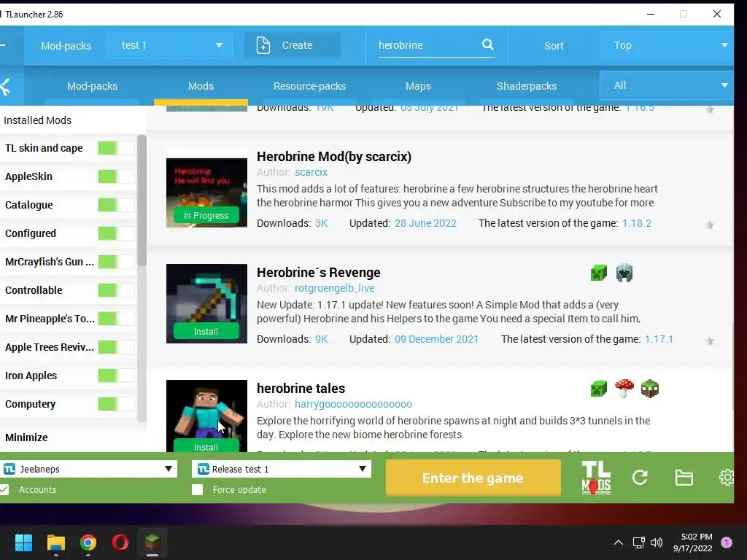The height and width of the screenshot is (560, 747).
Task: Open the Jeelaneps account dropdown
Action: [x=88, y=469]
